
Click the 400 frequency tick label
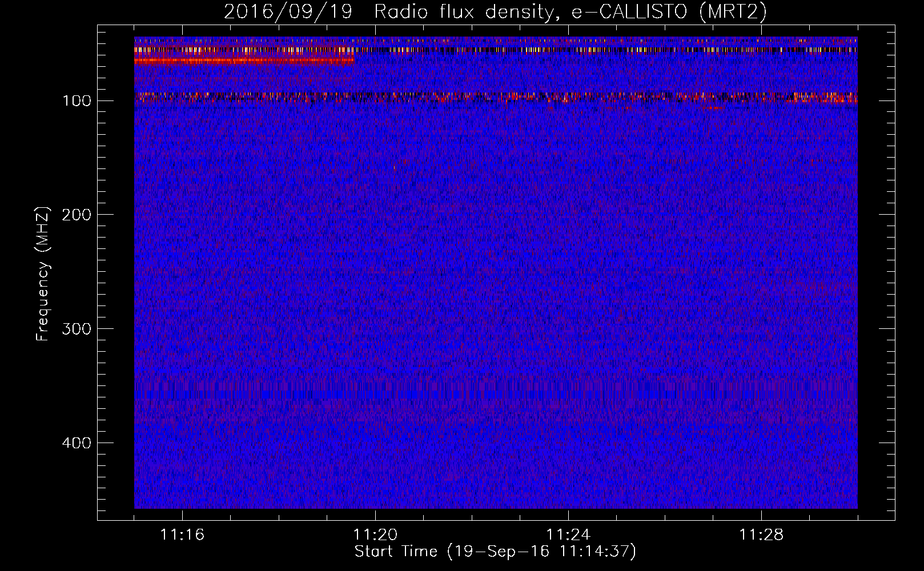pos(77,443)
